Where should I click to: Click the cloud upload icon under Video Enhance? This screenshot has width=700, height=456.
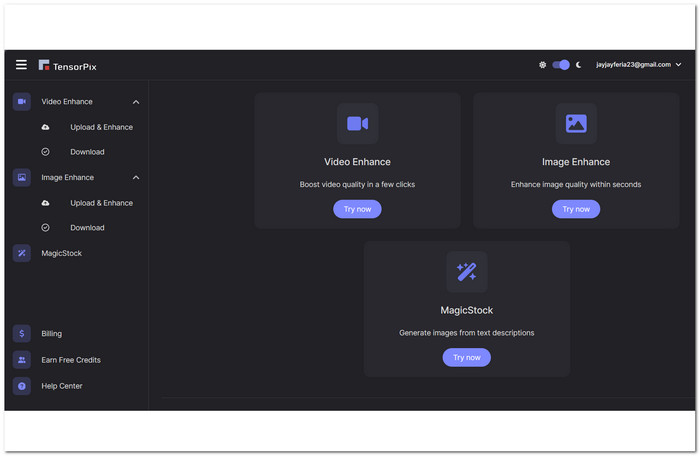coord(46,127)
